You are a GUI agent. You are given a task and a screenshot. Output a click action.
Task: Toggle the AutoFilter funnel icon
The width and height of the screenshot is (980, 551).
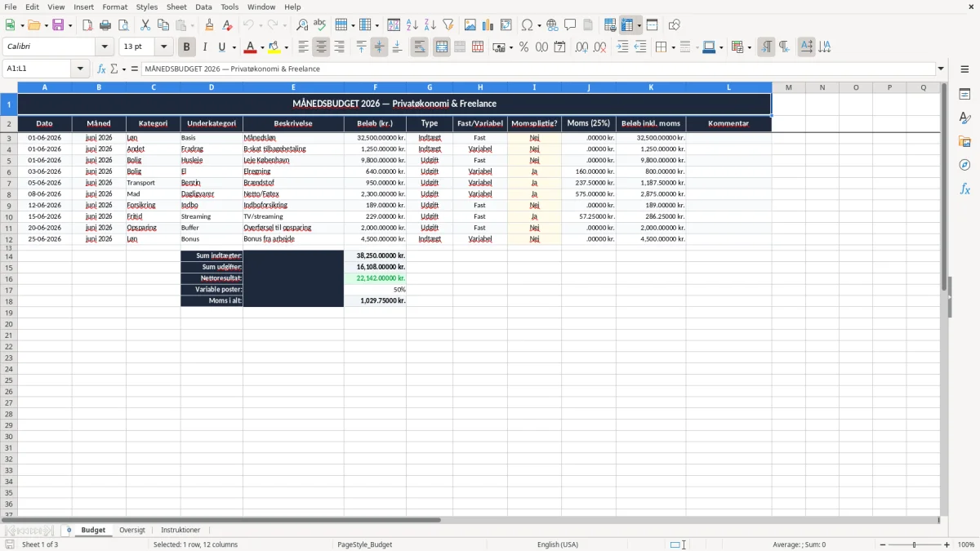(x=448, y=25)
